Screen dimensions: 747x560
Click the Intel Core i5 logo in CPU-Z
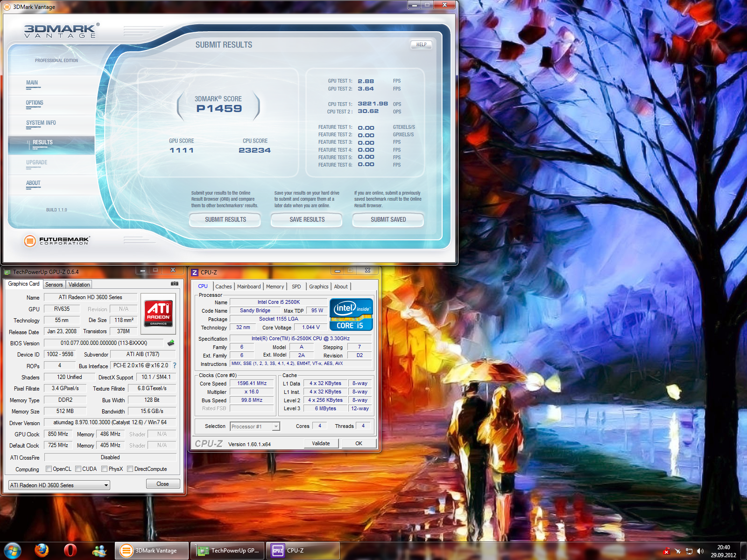(x=351, y=314)
